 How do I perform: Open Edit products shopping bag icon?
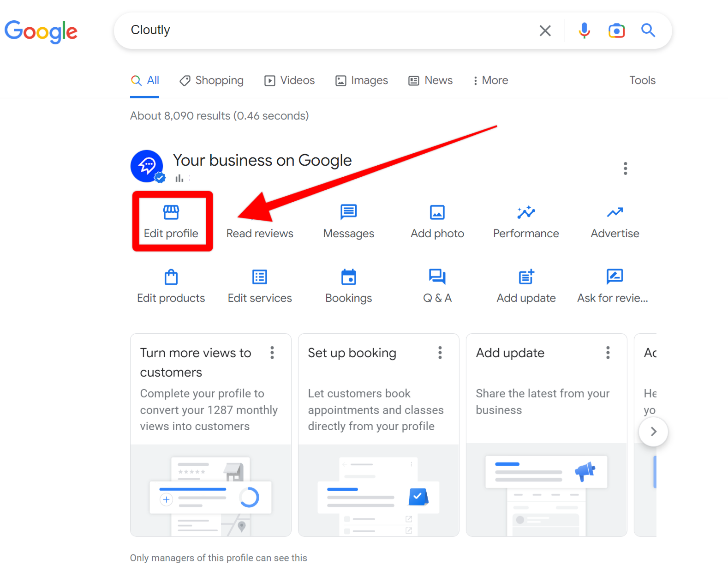171,277
